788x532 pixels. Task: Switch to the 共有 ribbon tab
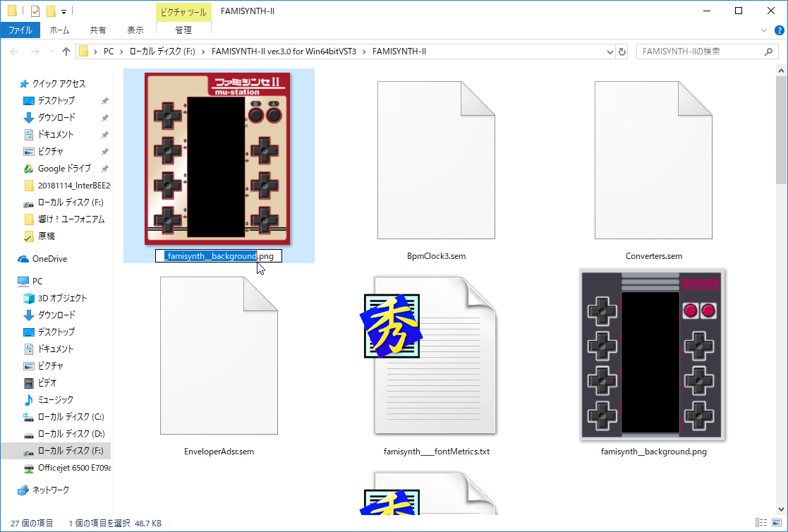(97, 30)
